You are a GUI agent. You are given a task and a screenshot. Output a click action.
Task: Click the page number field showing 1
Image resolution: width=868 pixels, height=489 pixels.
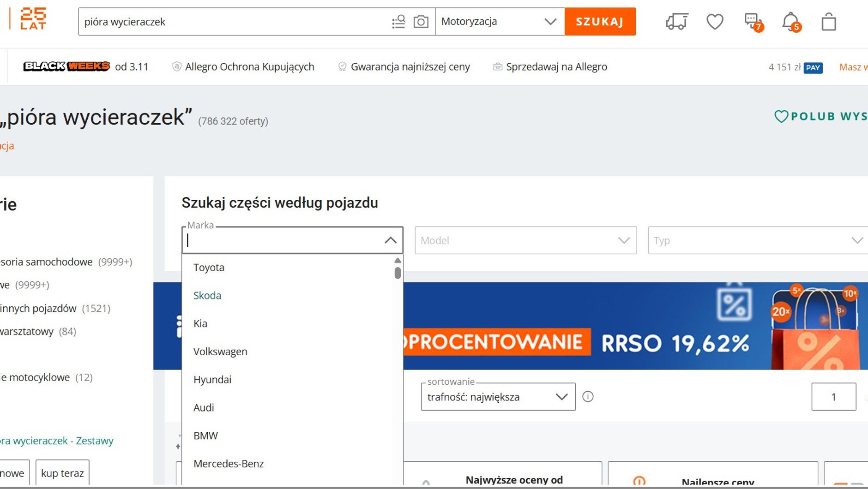(834, 397)
